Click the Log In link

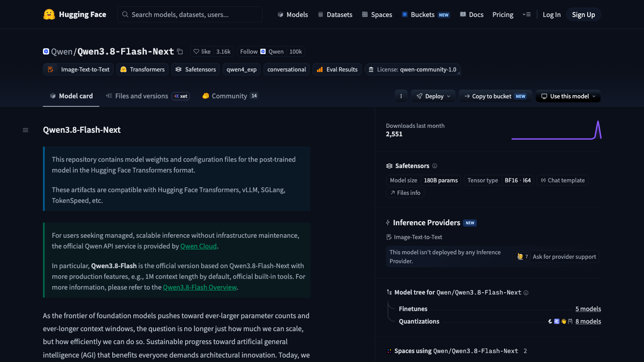[x=551, y=14]
